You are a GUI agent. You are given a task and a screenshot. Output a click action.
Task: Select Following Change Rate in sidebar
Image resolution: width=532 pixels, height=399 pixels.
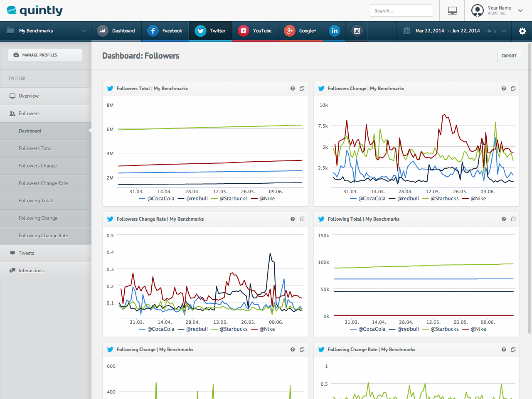pos(46,236)
